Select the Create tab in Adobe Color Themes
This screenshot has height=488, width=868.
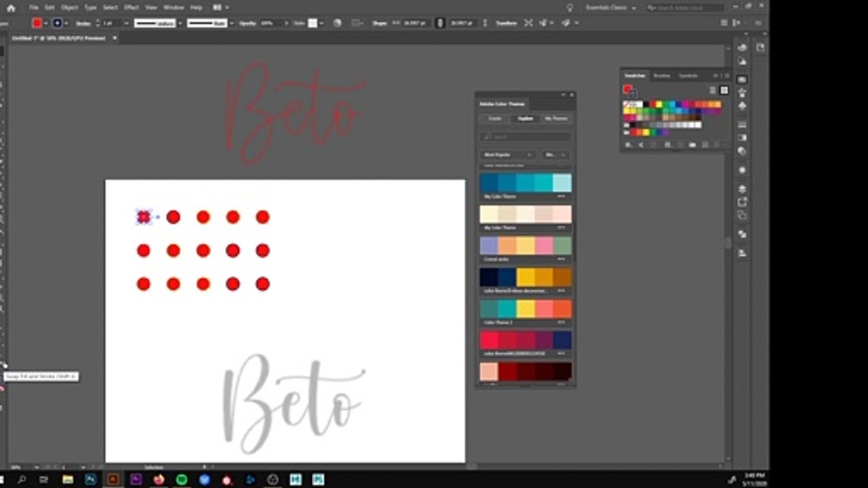[x=495, y=119]
